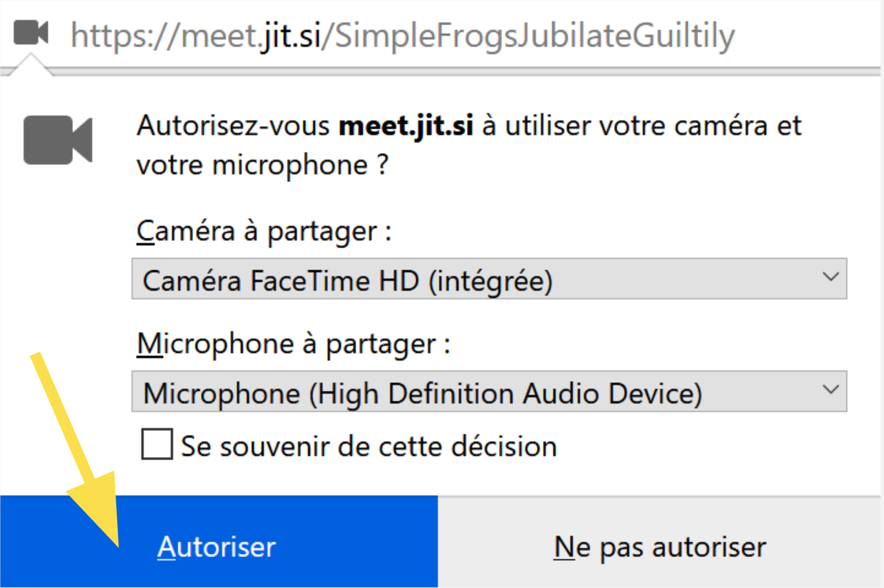The height and width of the screenshot is (588, 884).
Task: Click the chevron arrow of microphone selector
Action: click(x=830, y=390)
